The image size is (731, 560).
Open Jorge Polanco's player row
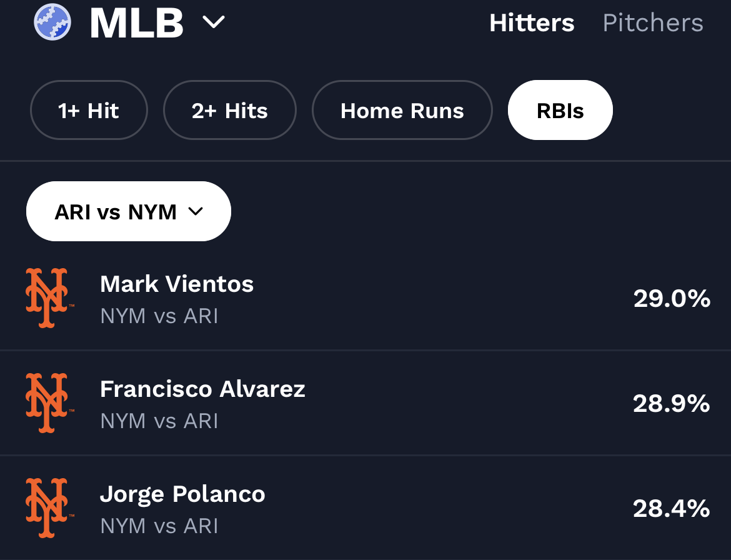click(x=182, y=494)
